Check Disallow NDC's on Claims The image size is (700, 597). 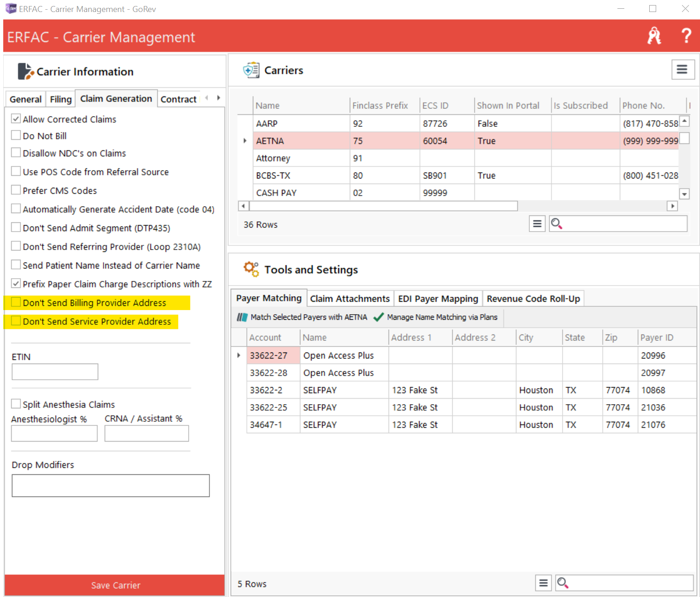[x=16, y=153]
